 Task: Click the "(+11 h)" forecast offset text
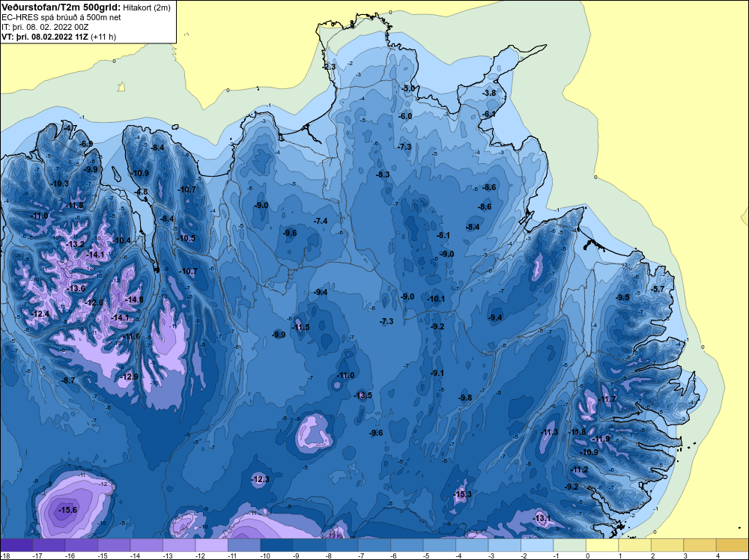[103, 37]
